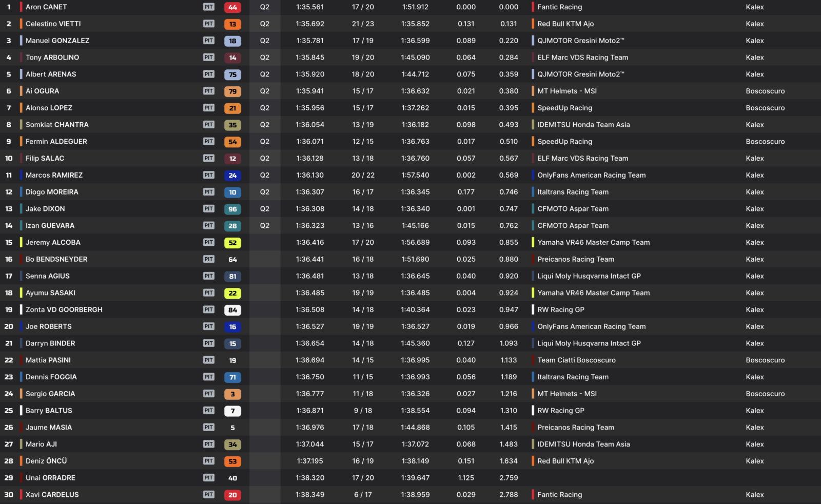
Task: Select Jeremy ALCOBA's yellow number 52 badge
Action: [232, 243]
